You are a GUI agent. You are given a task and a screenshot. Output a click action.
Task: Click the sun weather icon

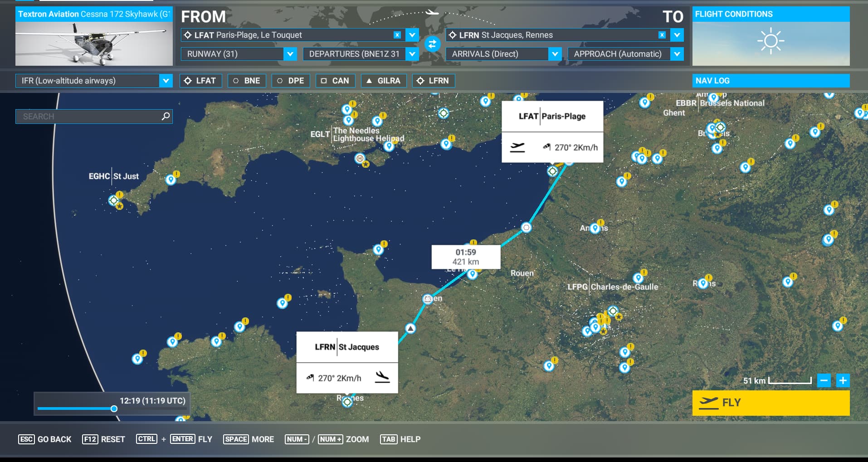coord(770,41)
